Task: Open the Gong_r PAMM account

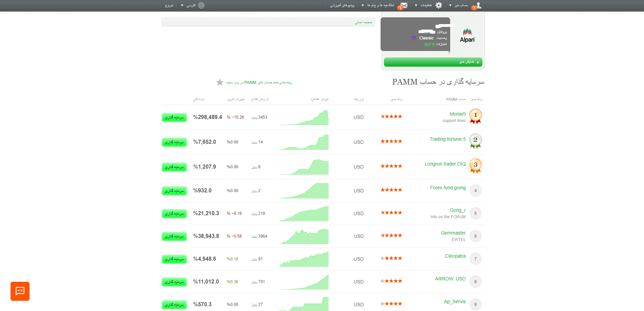Action: pos(458,210)
